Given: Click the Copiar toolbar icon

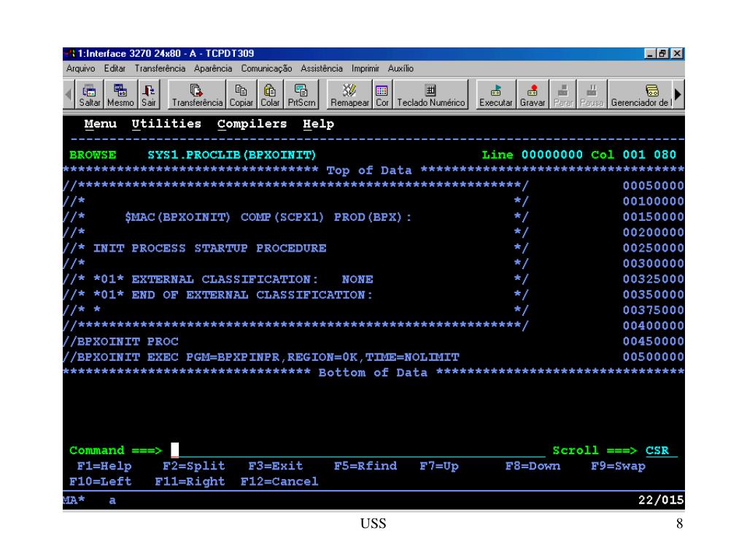Looking at the screenshot, I should pos(241,95).
